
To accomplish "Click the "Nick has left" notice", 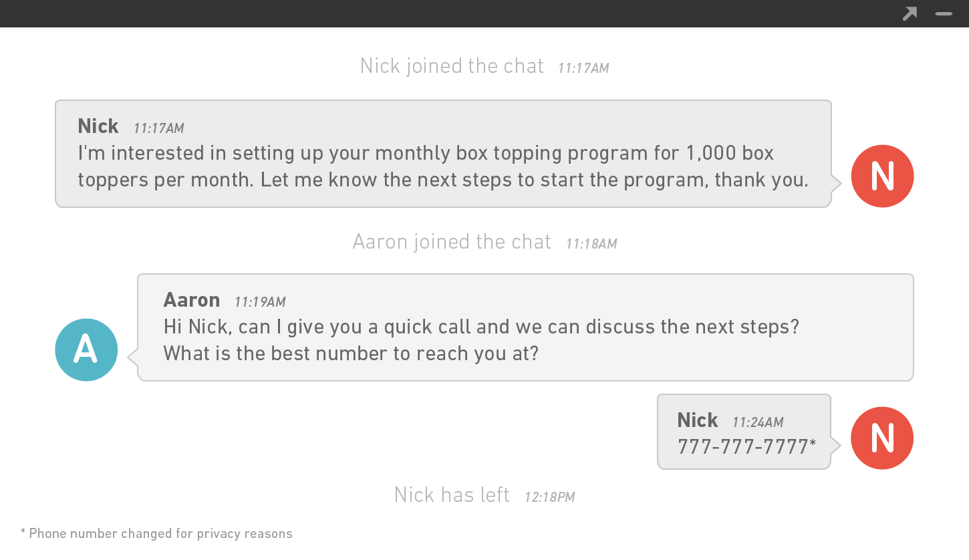I will (x=452, y=495).
